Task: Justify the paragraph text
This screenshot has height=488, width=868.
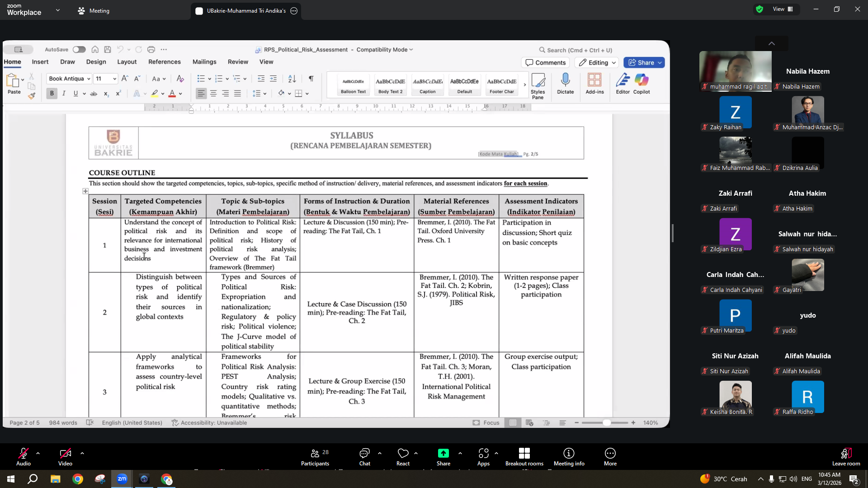Action: [237, 94]
